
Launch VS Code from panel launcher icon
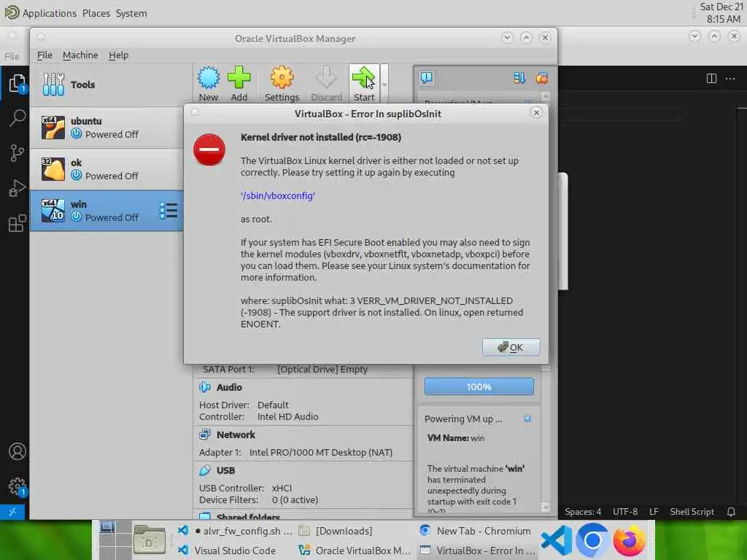(x=557, y=540)
